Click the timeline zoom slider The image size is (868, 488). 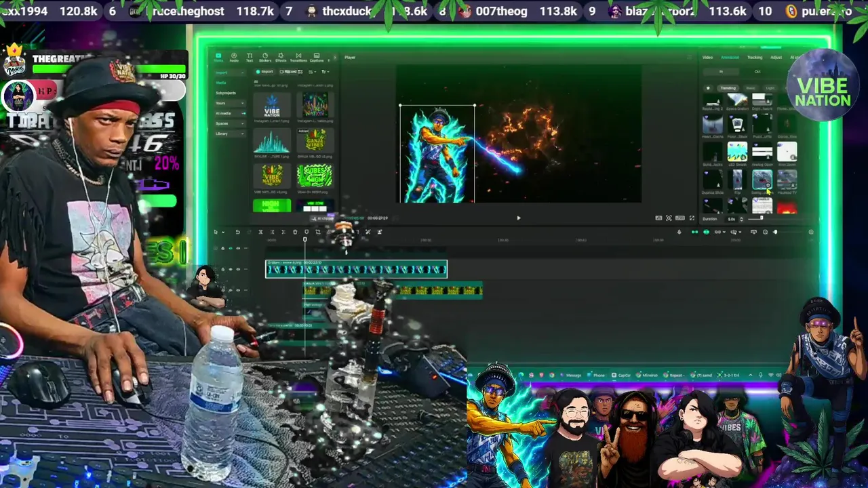[775, 232]
